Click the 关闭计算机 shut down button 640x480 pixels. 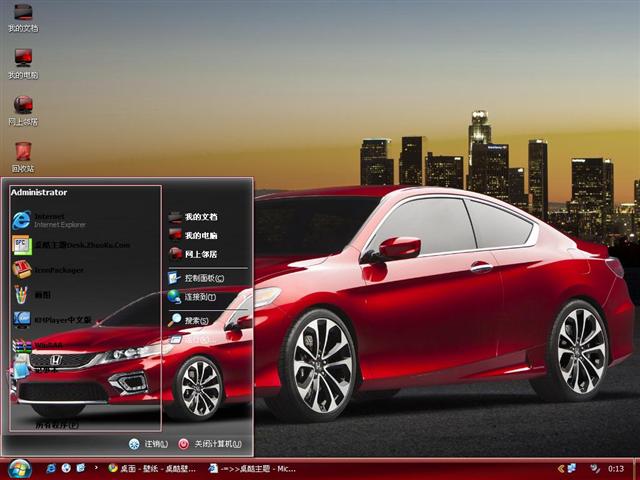click(211, 443)
